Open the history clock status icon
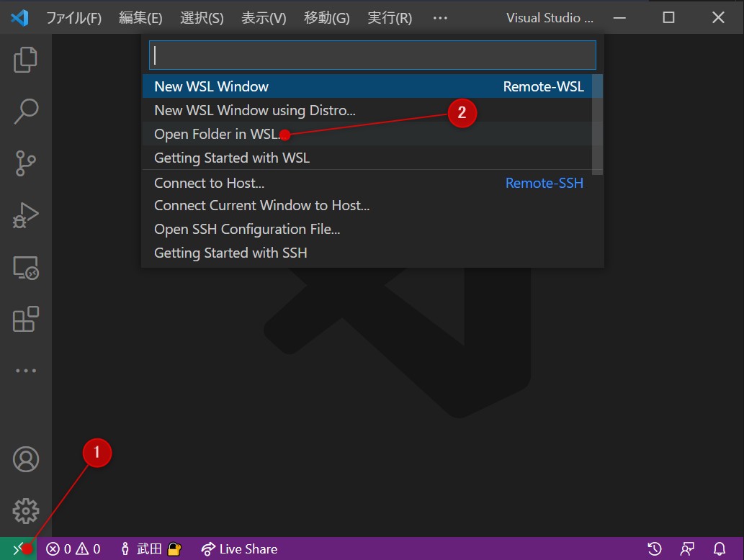744x560 pixels. [x=655, y=549]
